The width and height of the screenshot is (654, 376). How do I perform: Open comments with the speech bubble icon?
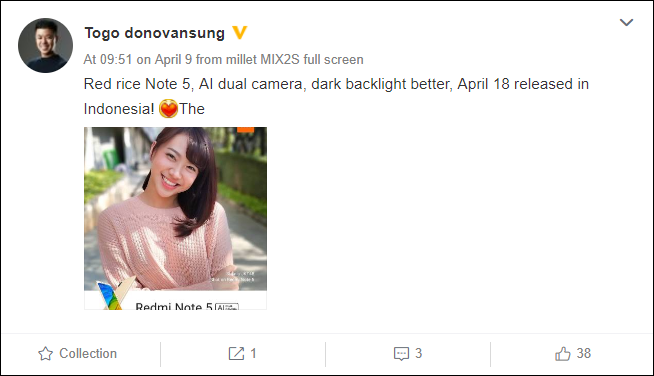click(401, 354)
